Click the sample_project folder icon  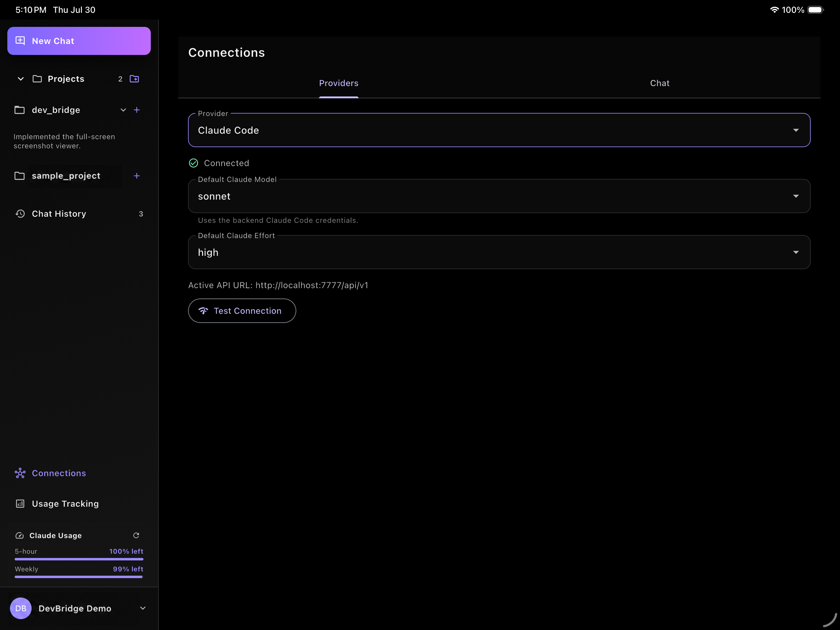19,176
